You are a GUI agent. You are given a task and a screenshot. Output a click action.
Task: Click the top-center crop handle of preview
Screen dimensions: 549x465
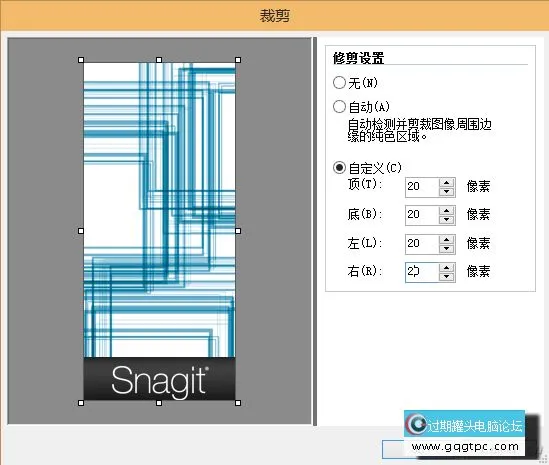point(159,60)
